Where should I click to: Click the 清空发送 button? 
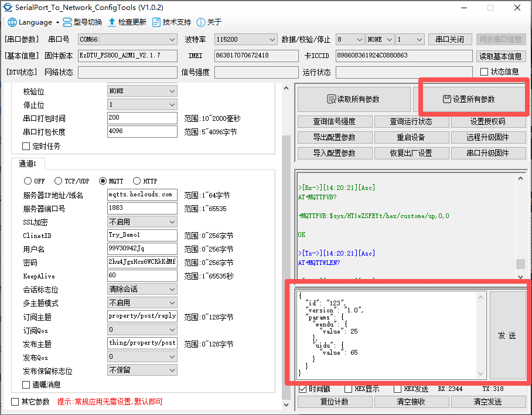click(x=488, y=402)
